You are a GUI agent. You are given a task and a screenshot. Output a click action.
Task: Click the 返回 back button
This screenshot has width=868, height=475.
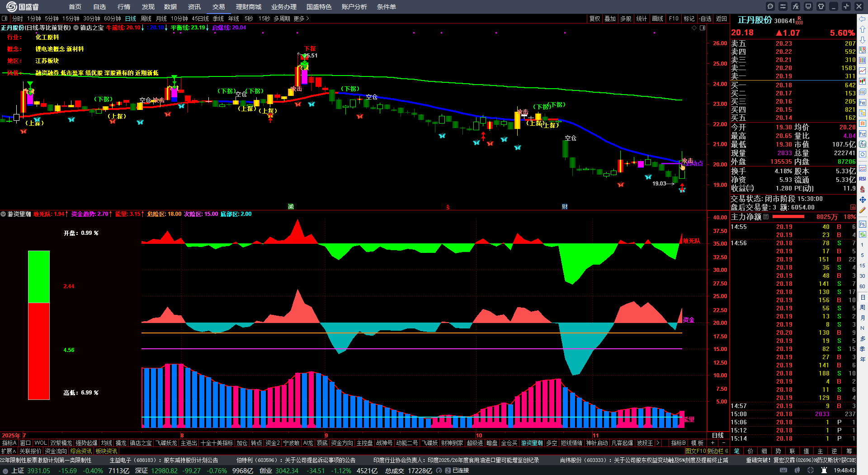[x=722, y=19]
